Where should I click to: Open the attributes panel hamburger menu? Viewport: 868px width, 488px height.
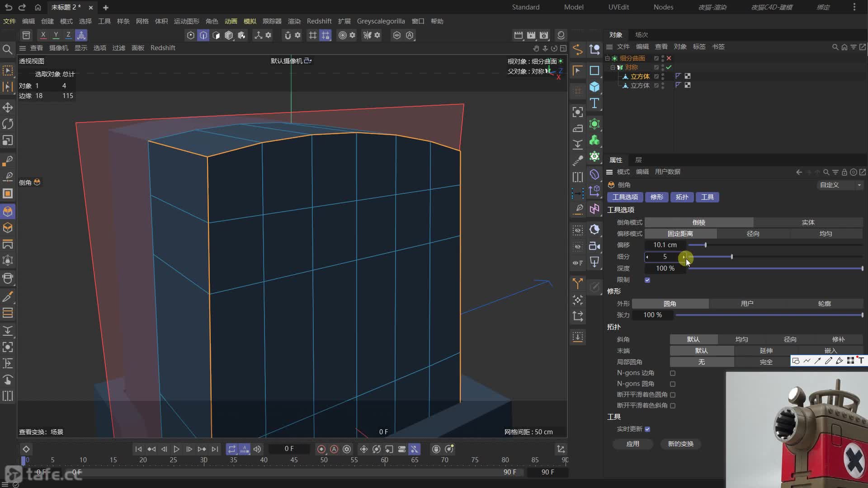609,172
